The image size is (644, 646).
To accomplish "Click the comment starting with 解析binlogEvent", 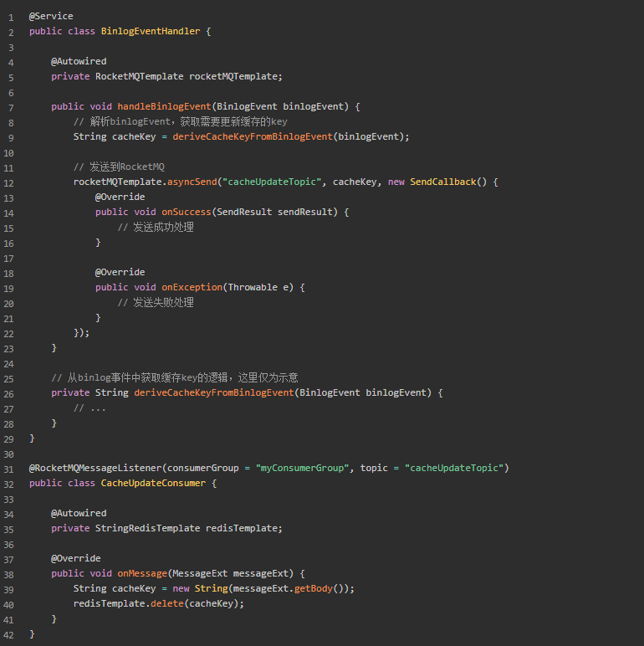I will [x=181, y=121].
